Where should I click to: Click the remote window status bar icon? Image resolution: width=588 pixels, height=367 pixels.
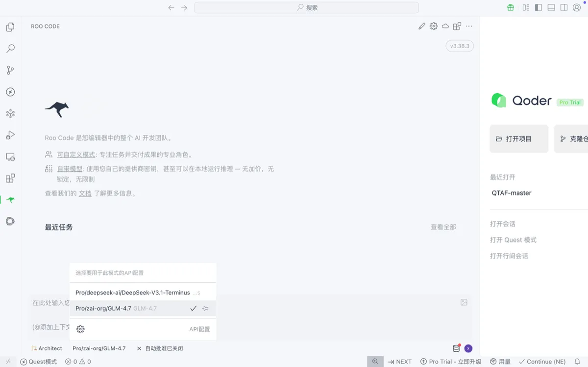point(8,362)
